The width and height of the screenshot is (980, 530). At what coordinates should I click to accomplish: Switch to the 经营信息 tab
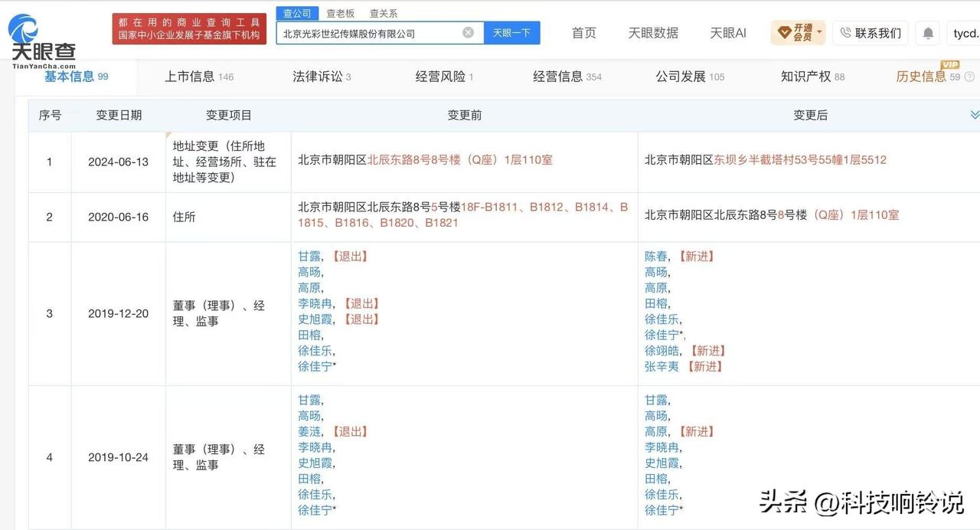567,77
